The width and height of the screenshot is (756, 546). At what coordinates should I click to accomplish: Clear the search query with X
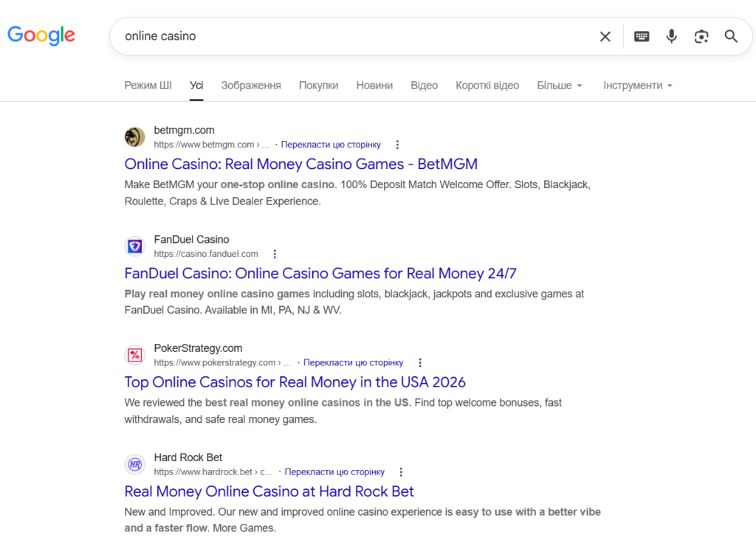coord(605,36)
